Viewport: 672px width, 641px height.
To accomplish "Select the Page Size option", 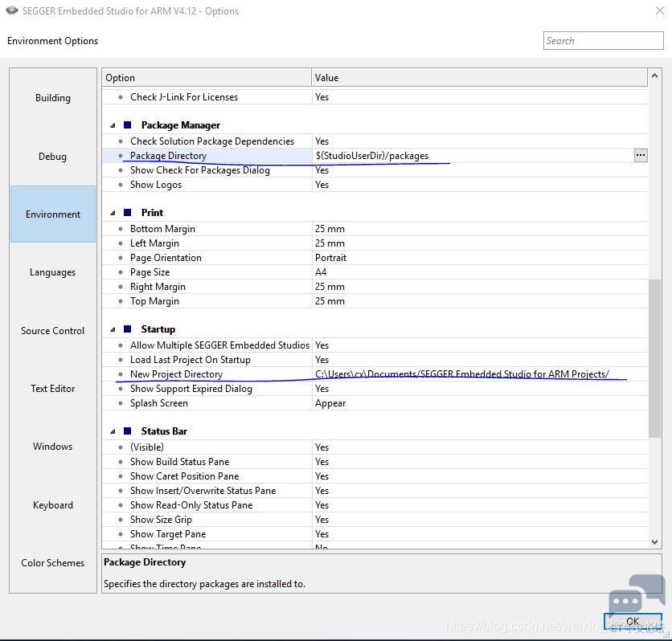I will click(150, 272).
